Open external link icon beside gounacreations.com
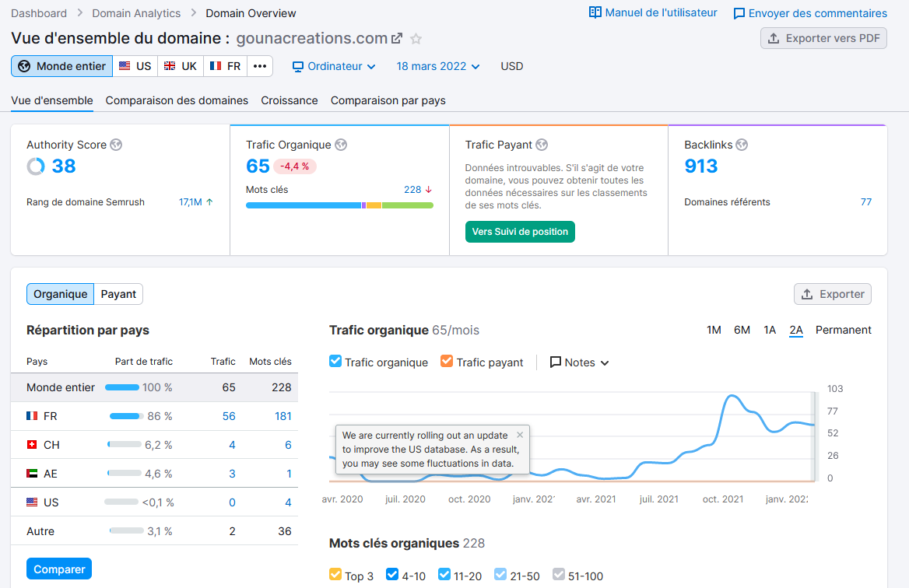Viewport: 909px width, 588px height. pyautogui.click(x=397, y=39)
